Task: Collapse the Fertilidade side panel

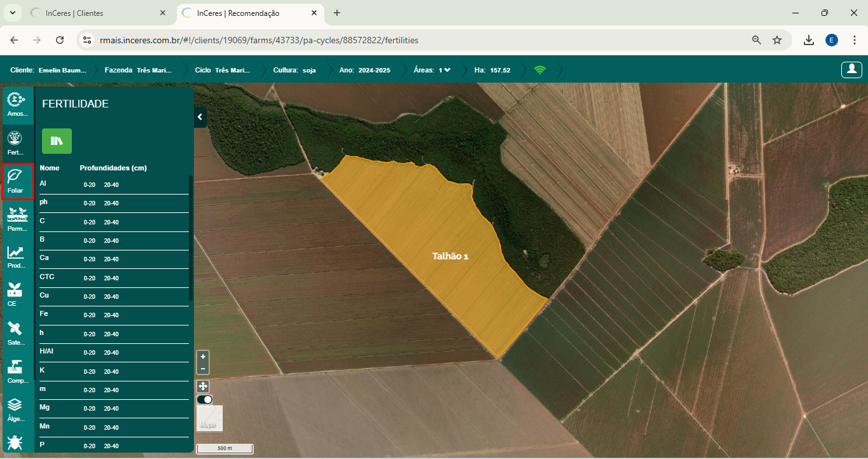Action: [x=200, y=117]
